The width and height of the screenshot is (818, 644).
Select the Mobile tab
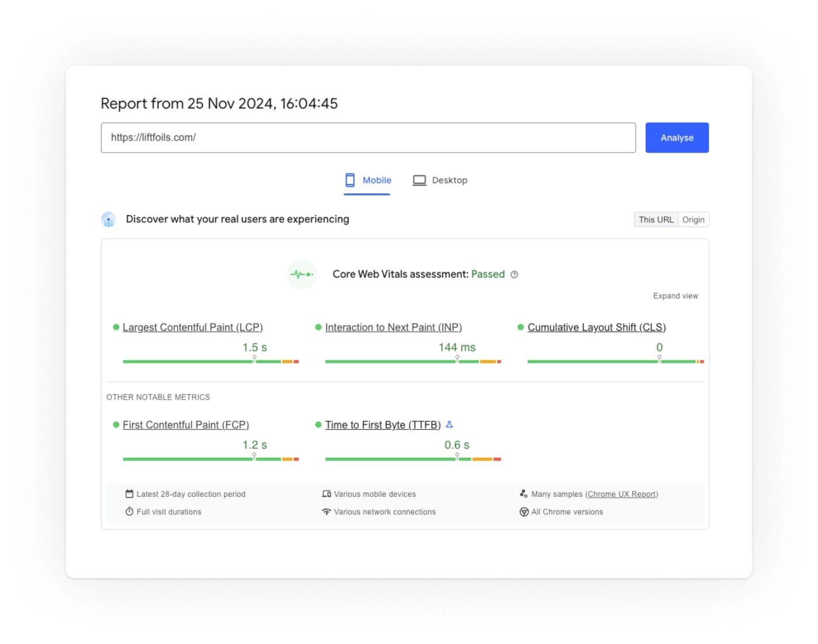click(x=368, y=180)
